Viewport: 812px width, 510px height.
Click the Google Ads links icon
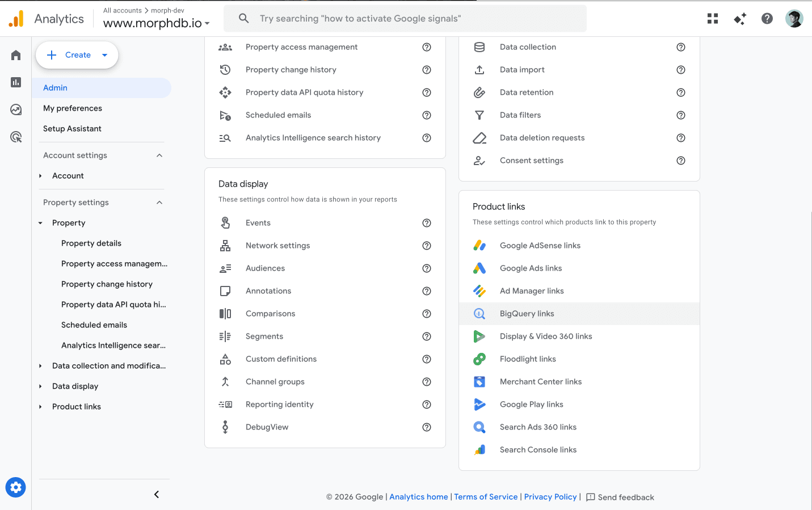(x=479, y=268)
